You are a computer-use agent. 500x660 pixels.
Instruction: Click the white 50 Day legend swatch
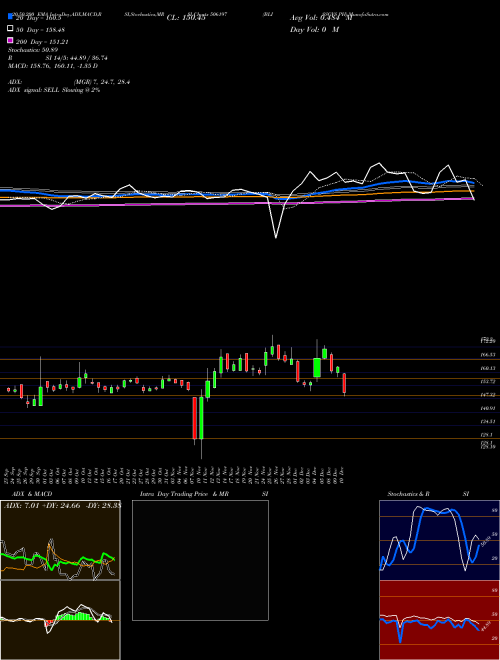pyautogui.click(x=10, y=28)
